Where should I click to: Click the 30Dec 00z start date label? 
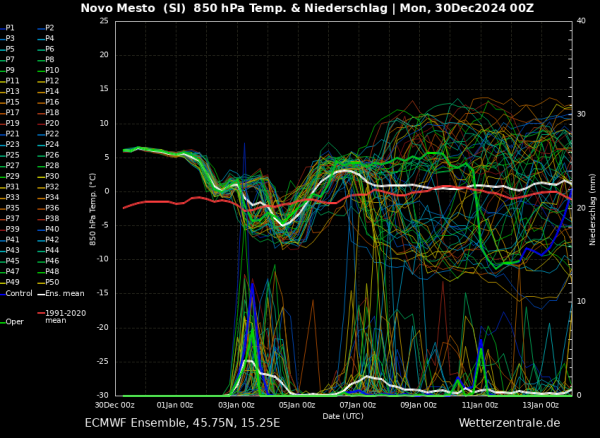click(117, 405)
